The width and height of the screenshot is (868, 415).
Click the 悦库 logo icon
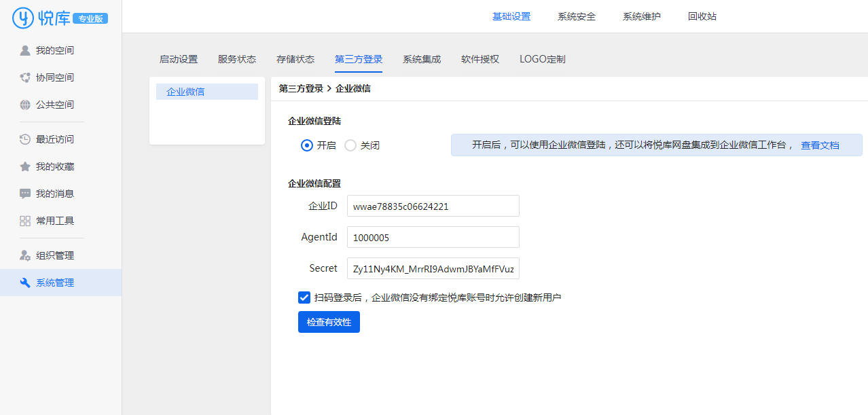24,18
